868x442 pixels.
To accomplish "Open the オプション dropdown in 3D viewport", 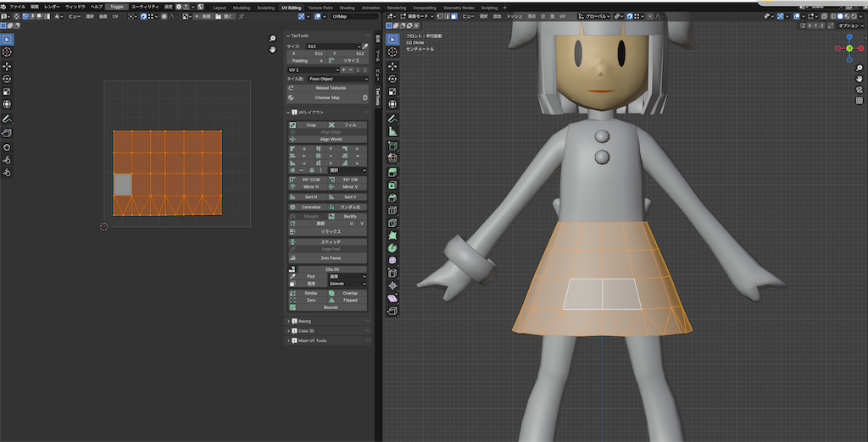I will coord(849,25).
